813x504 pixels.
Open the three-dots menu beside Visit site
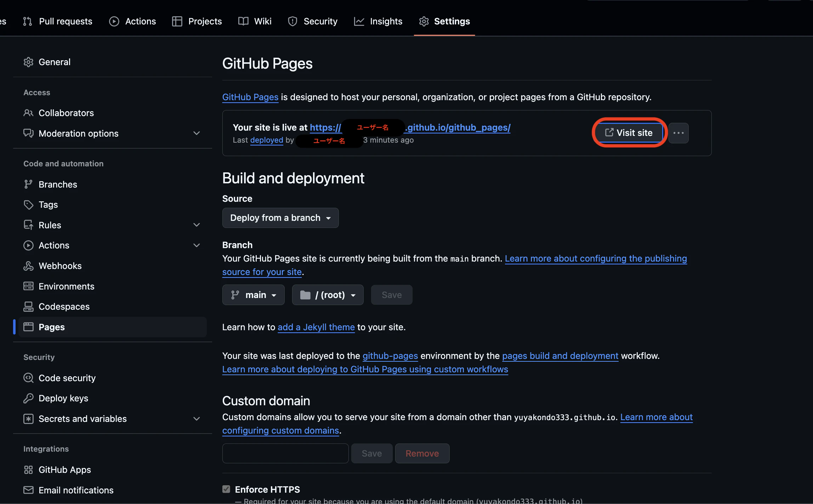pyautogui.click(x=678, y=133)
